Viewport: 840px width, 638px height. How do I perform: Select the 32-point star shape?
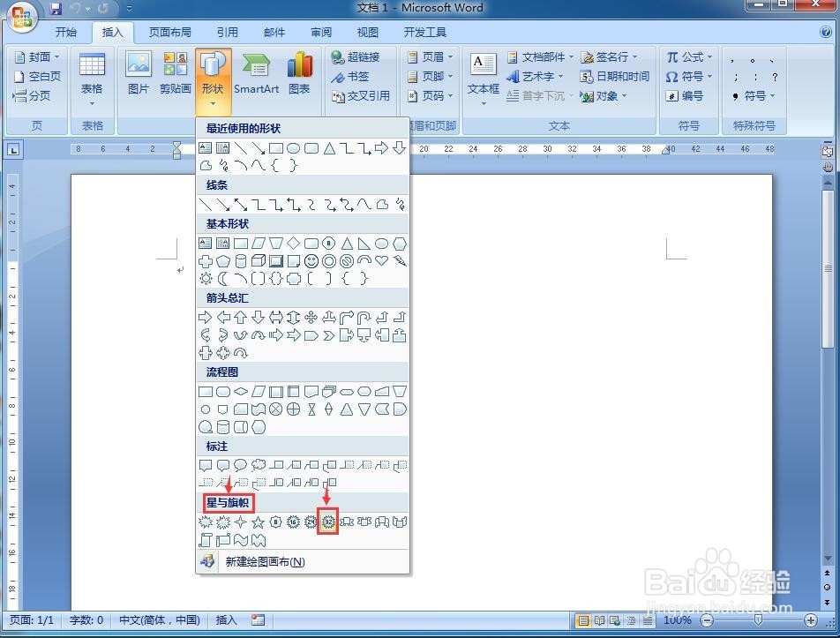328,522
